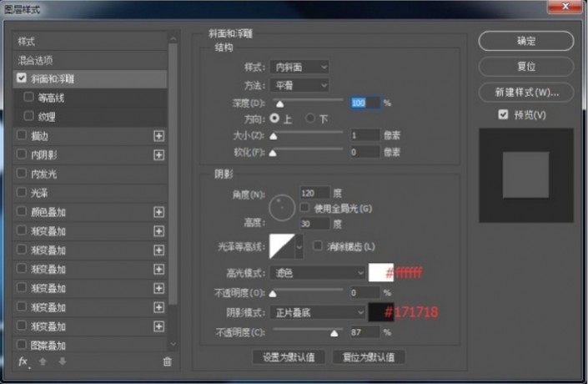The image size is (588, 384).
Task: Open the white highlight color swatch
Action: click(381, 272)
